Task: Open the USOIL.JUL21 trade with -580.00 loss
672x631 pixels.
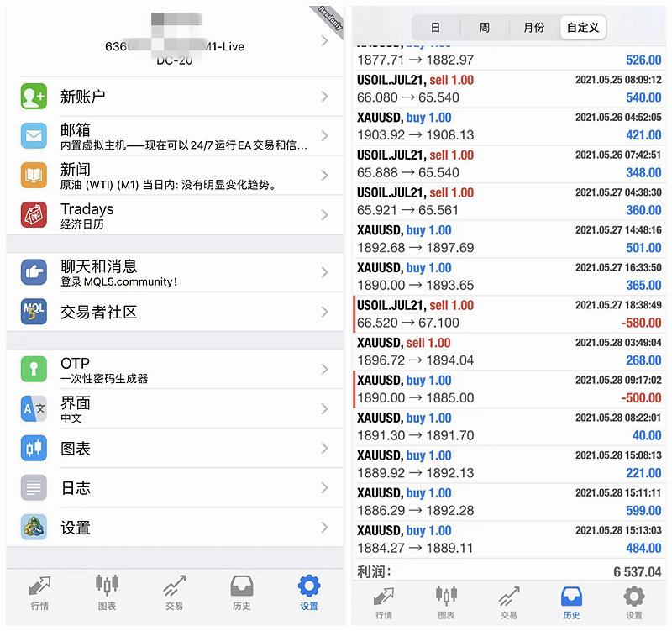Action: click(509, 313)
